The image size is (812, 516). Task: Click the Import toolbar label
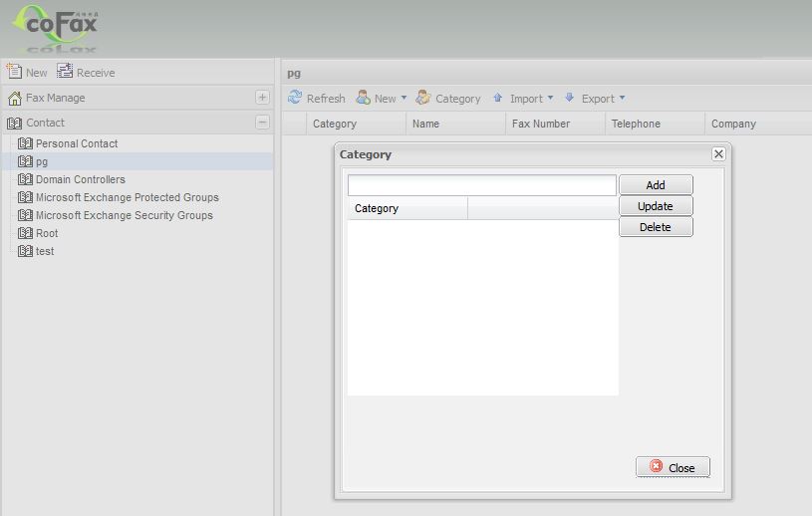pos(526,99)
